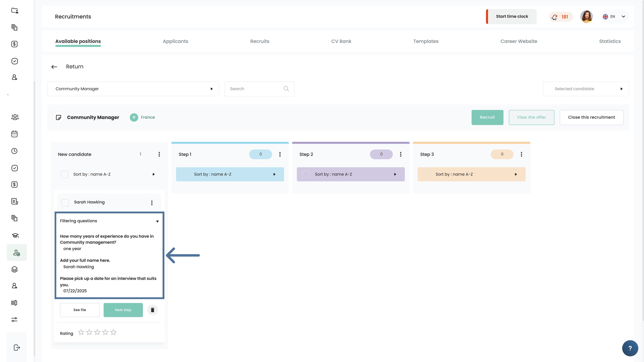Open Sarah Hawking's three-dot menu

coord(152,203)
